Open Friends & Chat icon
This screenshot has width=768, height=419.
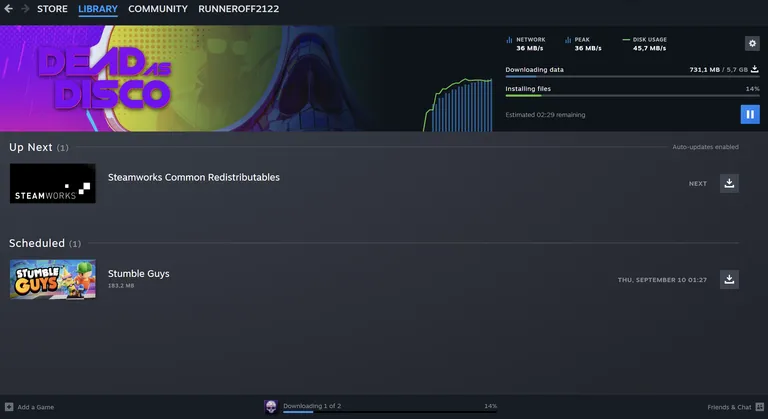pyautogui.click(x=760, y=407)
